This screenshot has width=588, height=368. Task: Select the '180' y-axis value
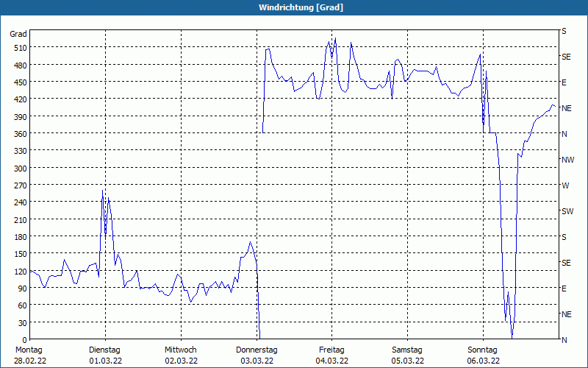coord(21,237)
